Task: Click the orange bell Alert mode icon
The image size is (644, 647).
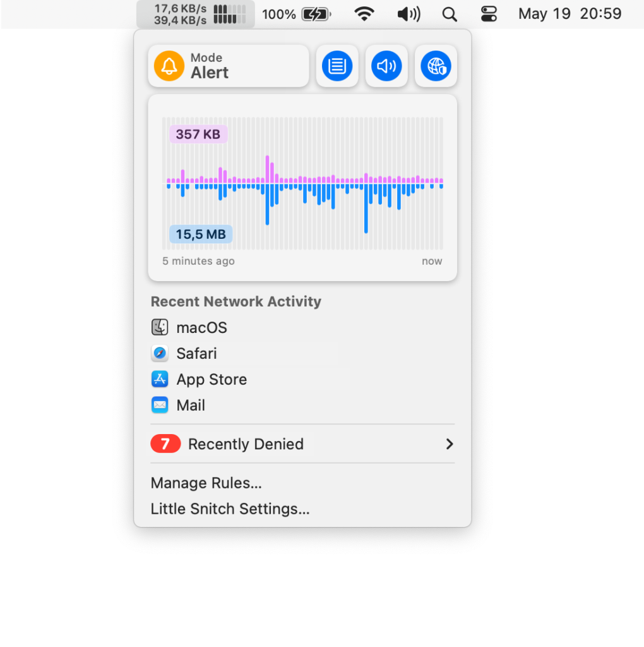Action: point(169,66)
